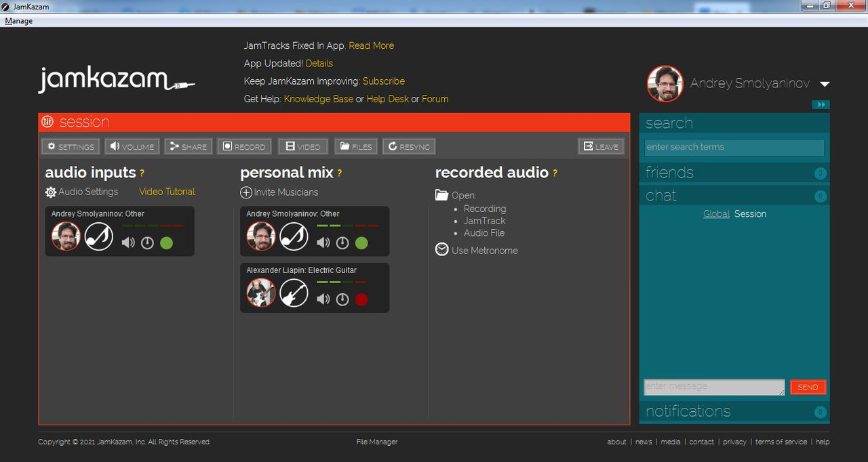Screen dimensions: 868x462
Task: Expand the friends panel header
Action: coord(734,173)
